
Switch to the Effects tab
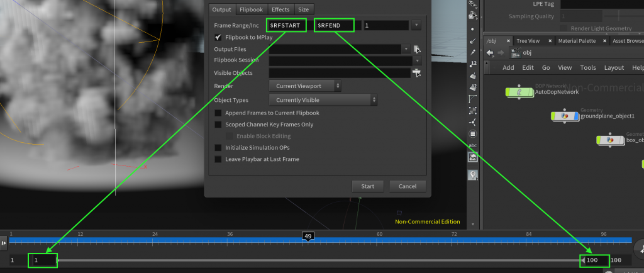pos(281,9)
